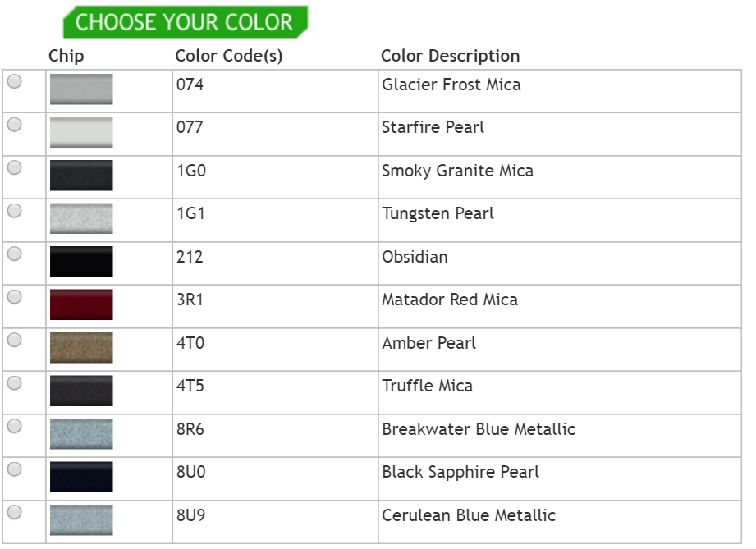Select Breakwater Blue Metallic radio button

click(15, 426)
